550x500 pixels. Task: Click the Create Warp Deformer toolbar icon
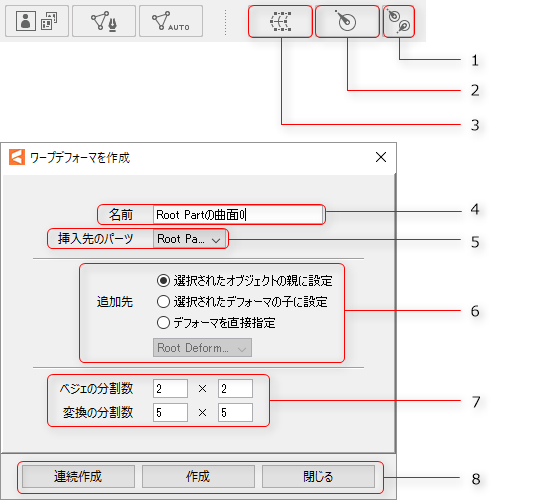pos(280,21)
